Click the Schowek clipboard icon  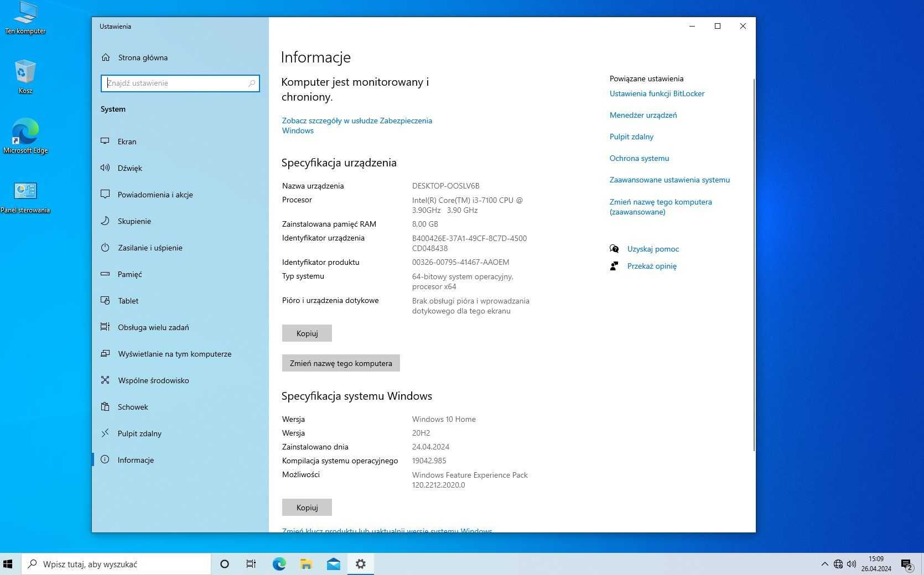pyautogui.click(x=105, y=407)
